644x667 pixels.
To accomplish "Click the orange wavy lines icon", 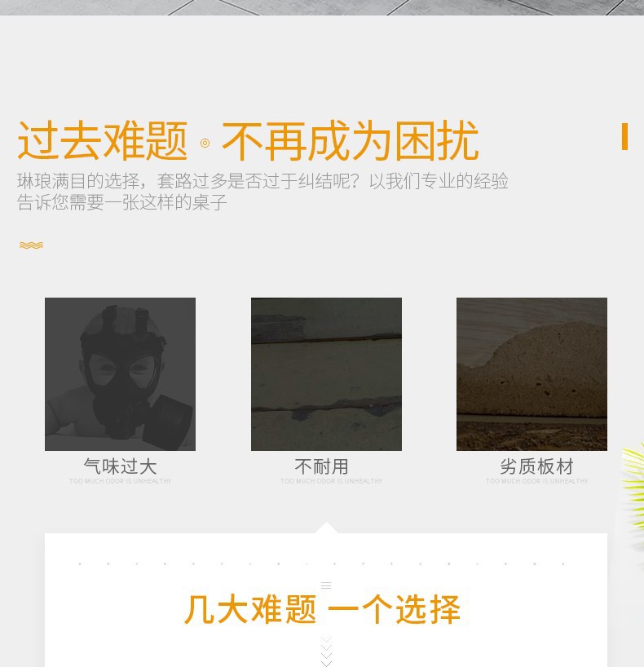I will (32, 245).
